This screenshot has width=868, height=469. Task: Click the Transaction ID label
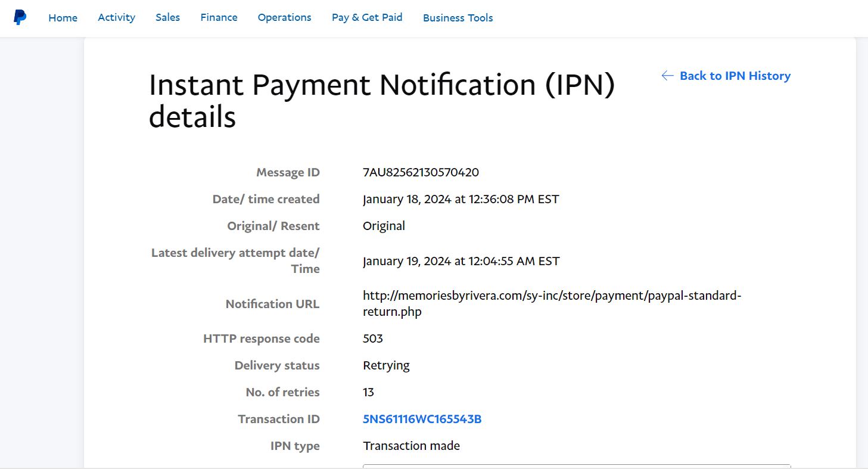click(279, 419)
